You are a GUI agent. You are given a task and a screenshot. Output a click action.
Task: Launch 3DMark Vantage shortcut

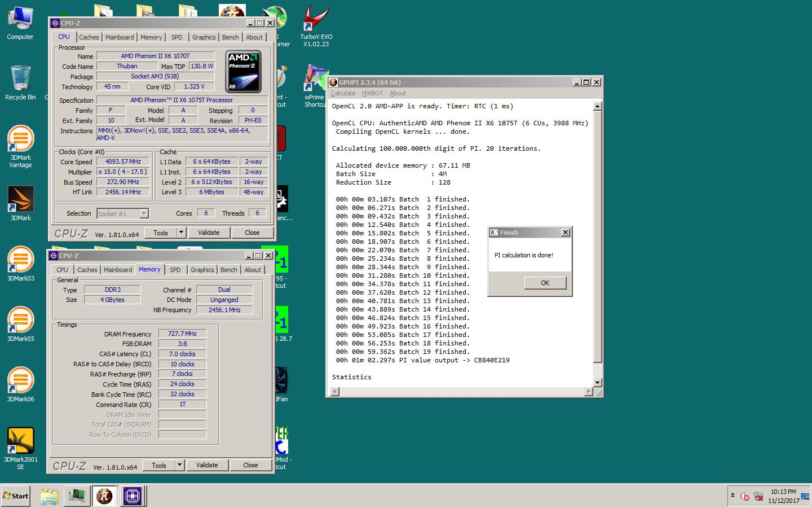pyautogui.click(x=20, y=146)
